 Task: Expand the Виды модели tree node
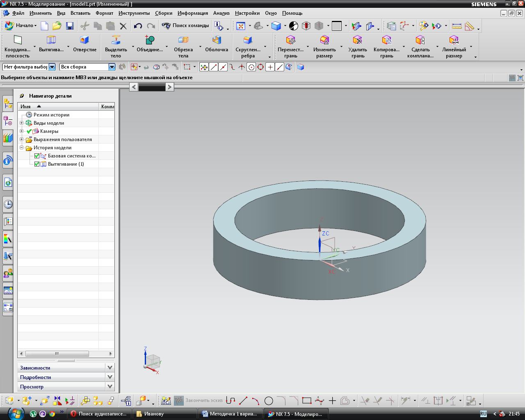(22, 123)
